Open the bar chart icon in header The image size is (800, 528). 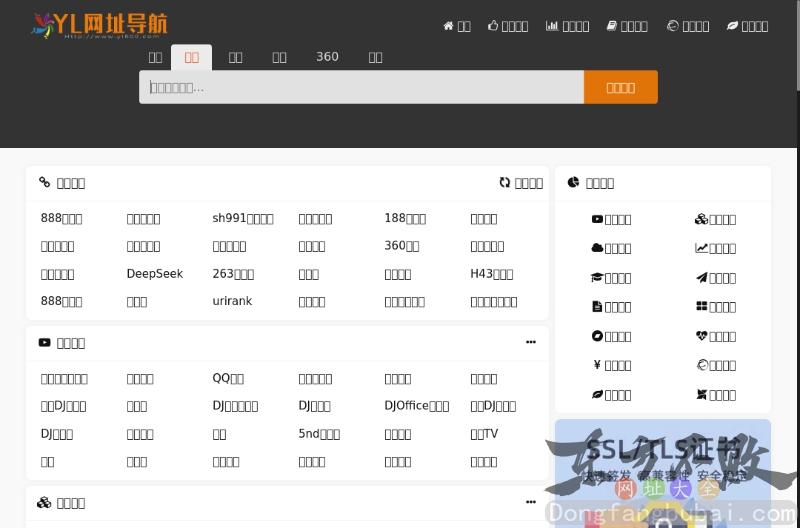(x=551, y=26)
